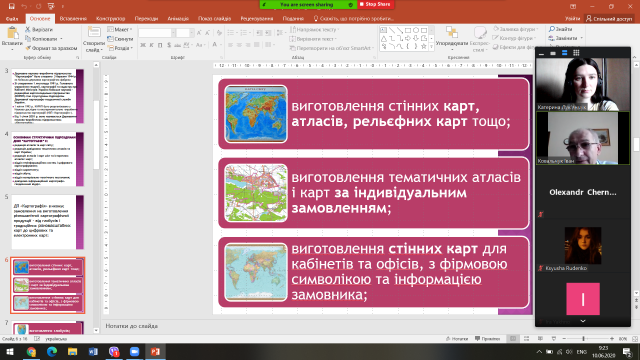Viewport: 640px width, 360px height.
Task: Click Формат за зразком format painter
Action: pos(51,48)
